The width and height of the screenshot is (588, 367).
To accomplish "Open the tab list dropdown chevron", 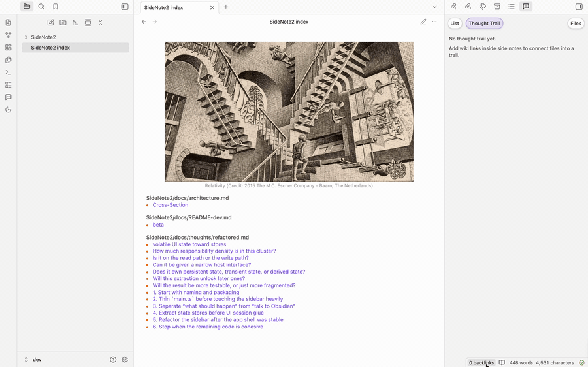I will pos(434,7).
